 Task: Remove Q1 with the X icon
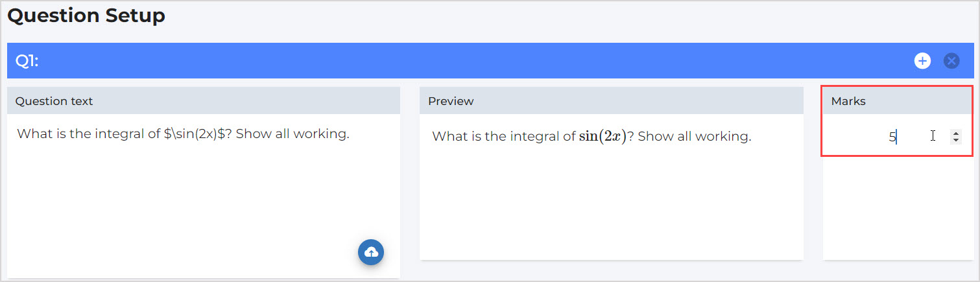(x=951, y=61)
